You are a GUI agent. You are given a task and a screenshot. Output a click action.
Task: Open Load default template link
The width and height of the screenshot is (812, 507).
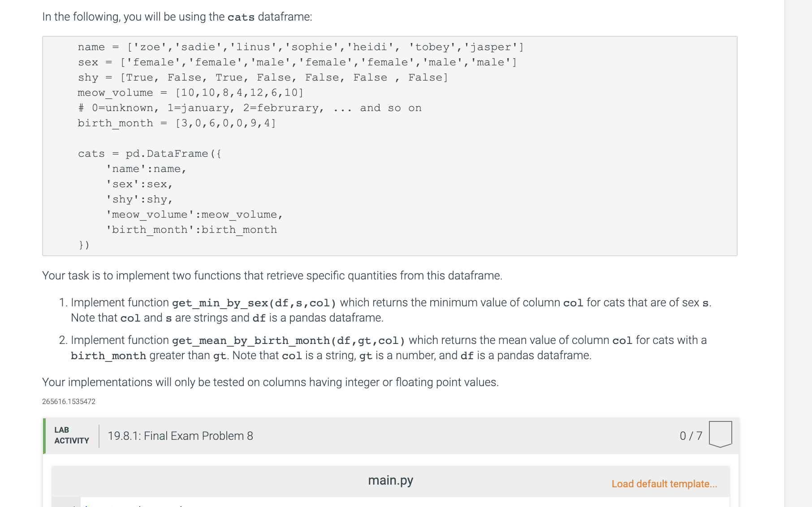tap(664, 484)
